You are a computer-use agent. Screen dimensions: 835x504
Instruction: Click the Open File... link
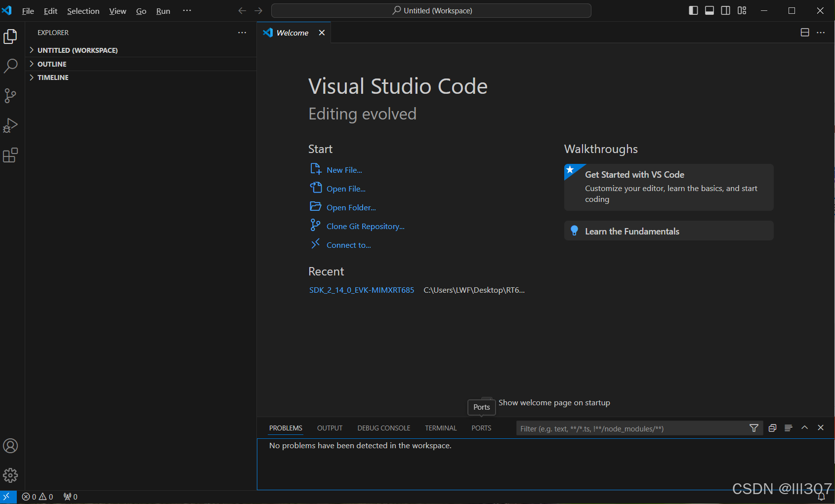346,189
